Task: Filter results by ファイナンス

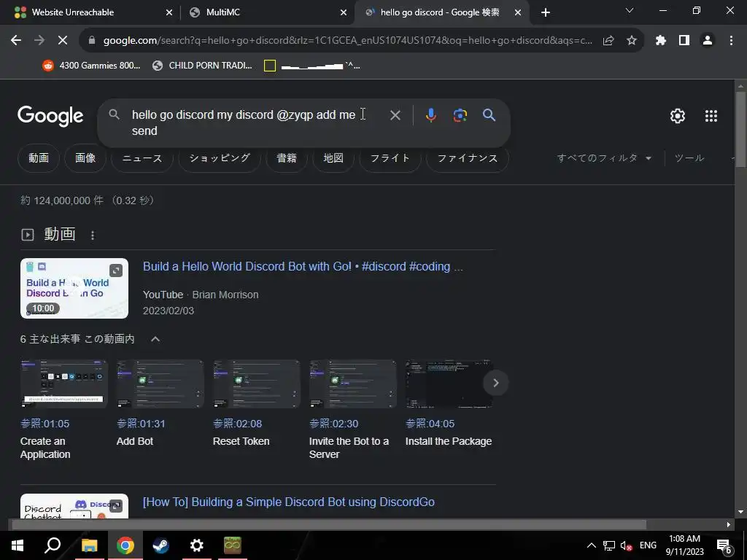Action: [x=468, y=158]
